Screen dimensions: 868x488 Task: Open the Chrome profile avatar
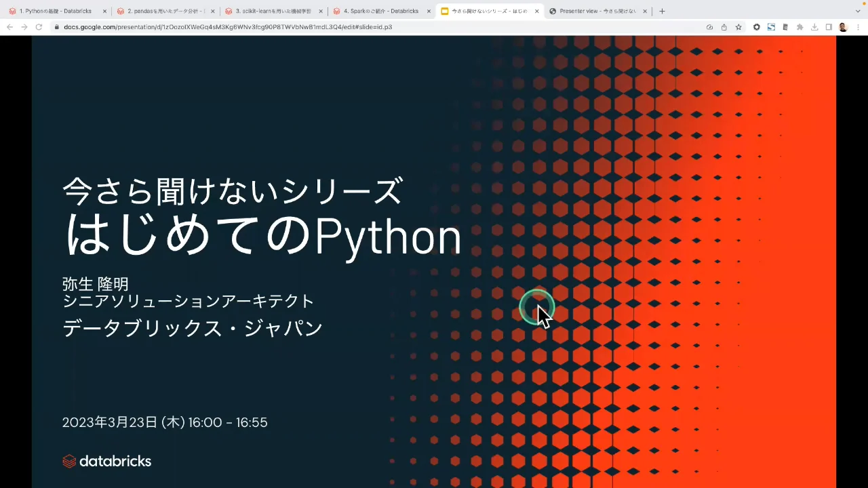(843, 27)
